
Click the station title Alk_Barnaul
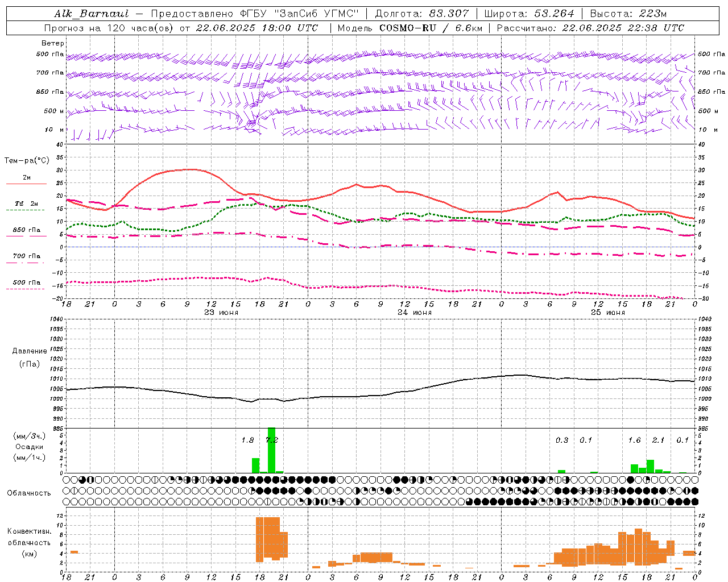click(x=91, y=14)
